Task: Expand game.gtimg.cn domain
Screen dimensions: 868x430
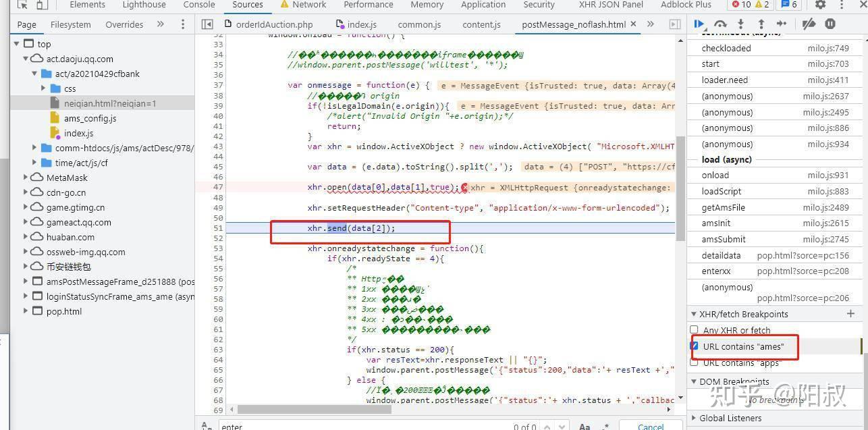Action: click(26, 207)
